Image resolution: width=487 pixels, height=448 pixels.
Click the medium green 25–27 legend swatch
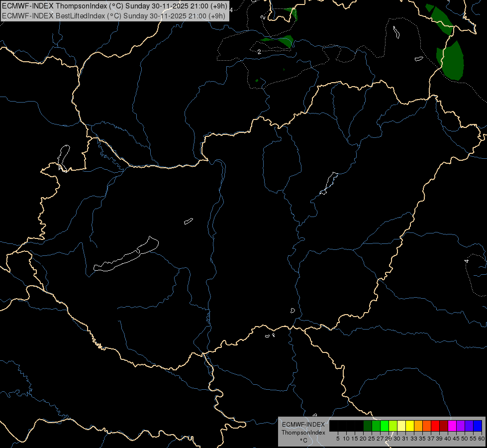[376, 426]
